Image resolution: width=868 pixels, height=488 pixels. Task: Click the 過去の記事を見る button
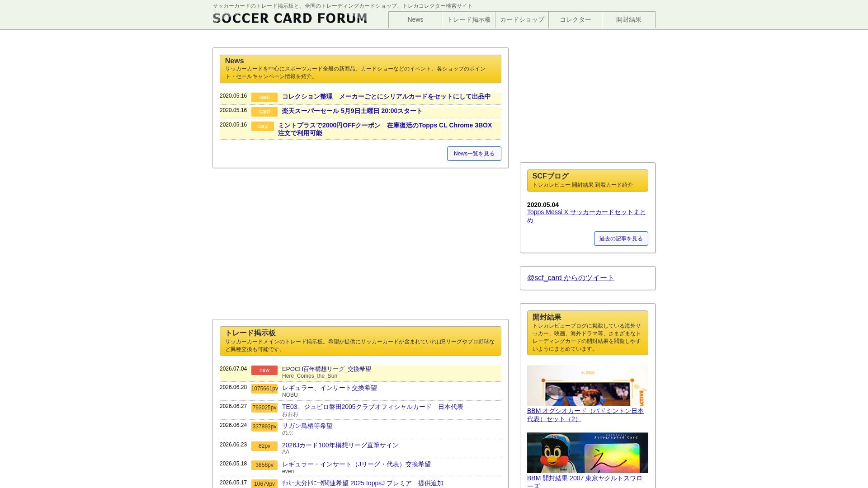click(621, 239)
